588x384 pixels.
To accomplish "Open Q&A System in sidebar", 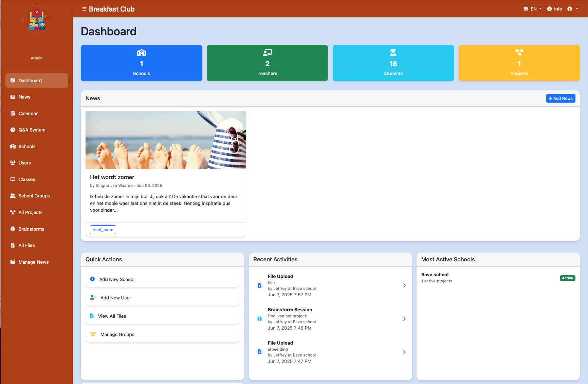I will point(32,130).
